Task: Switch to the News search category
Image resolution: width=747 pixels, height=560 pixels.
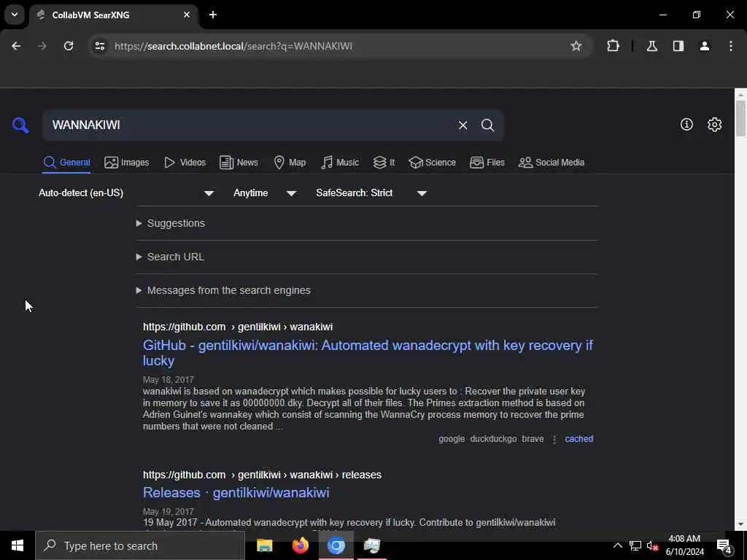Action: (239, 163)
